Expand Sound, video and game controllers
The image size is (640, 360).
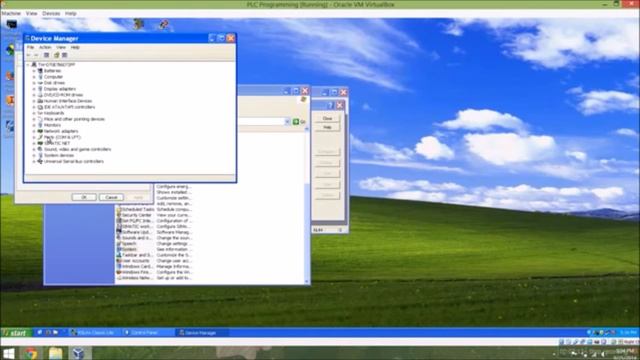[x=34, y=149]
